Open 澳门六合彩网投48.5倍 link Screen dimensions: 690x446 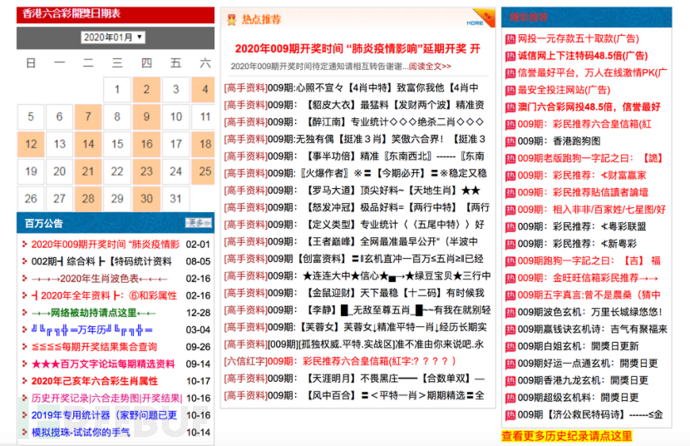tap(589, 107)
